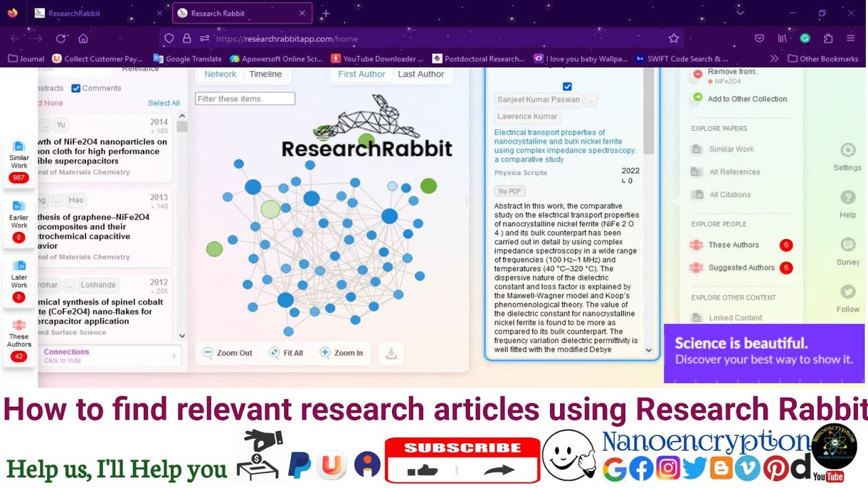Viewport: 868px width, 488px height.
Task: Show All Citations for this paper
Action: [x=721, y=195]
